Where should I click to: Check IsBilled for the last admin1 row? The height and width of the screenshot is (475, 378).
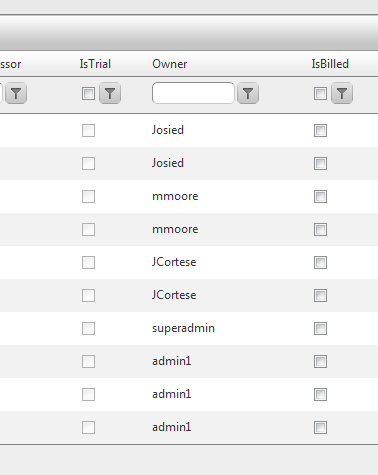(320, 427)
